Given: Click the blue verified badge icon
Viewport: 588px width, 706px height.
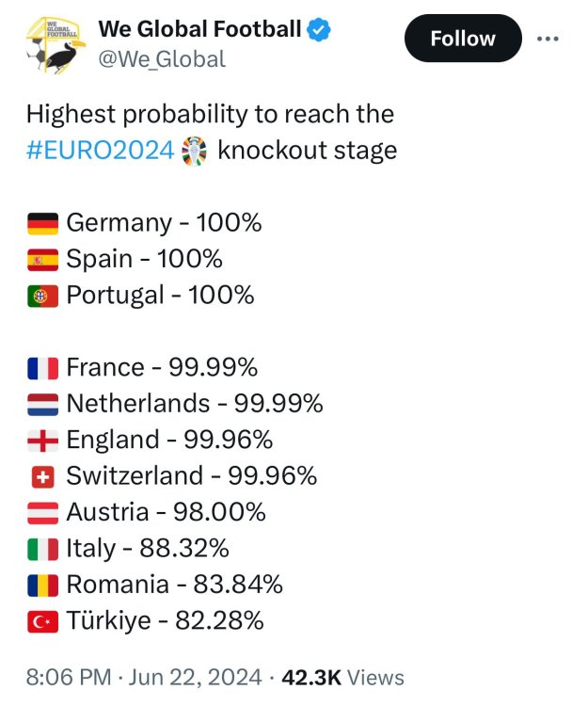Looking at the screenshot, I should [321, 29].
